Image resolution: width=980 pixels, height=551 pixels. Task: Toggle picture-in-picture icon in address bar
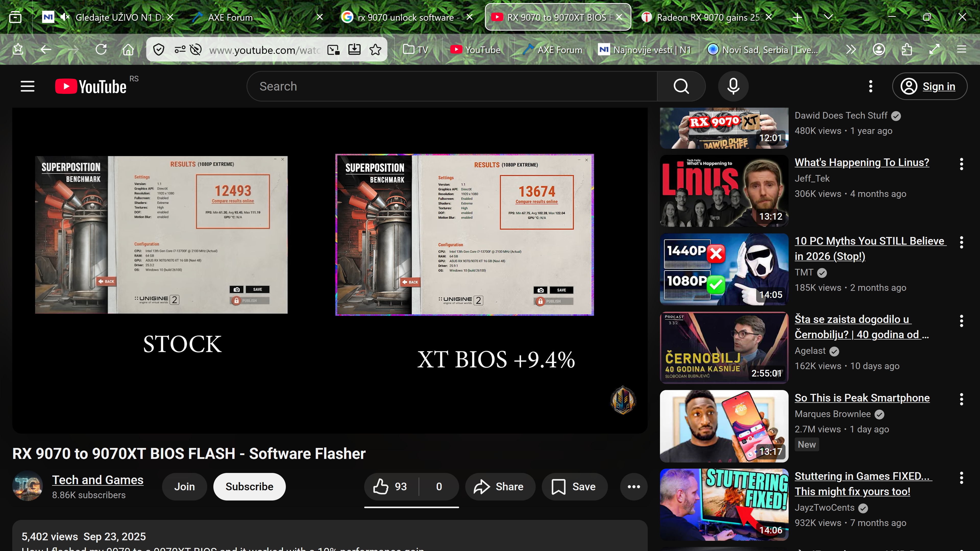click(333, 50)
